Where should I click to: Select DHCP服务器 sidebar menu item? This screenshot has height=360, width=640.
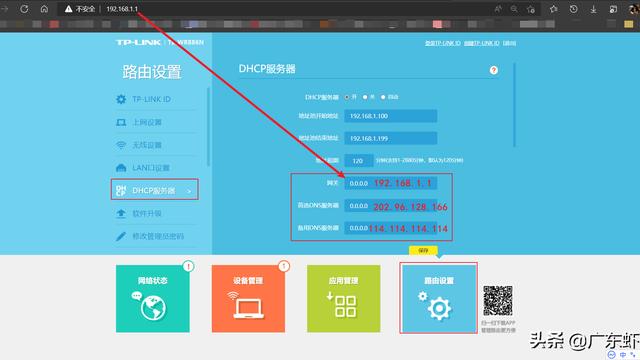155,189
